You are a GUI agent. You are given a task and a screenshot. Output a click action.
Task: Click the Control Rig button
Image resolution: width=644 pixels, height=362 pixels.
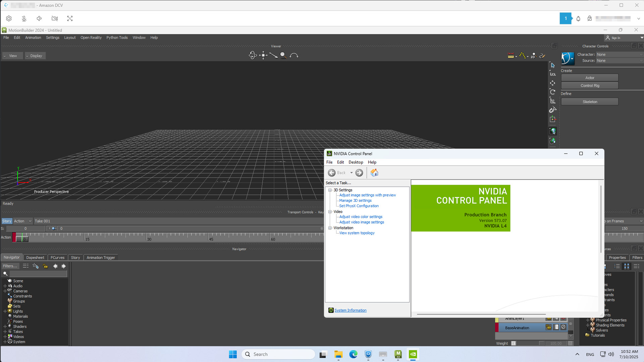(590, 85)
